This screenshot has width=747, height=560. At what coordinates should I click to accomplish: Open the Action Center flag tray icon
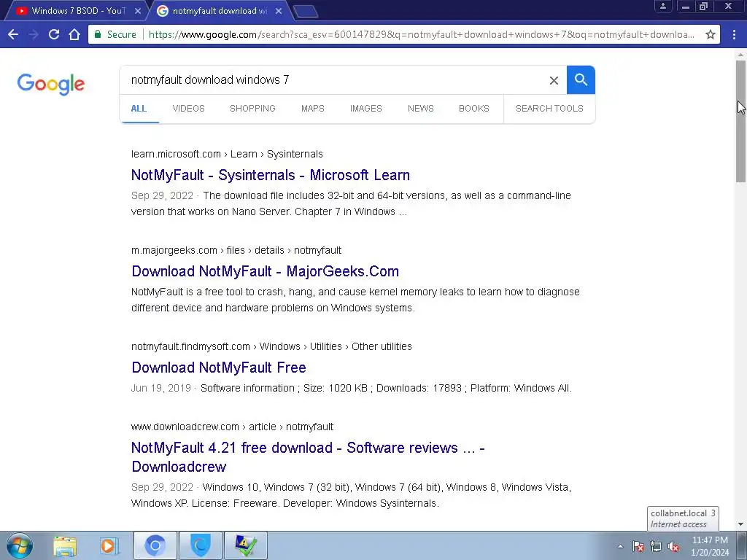[x=638, y=547]
